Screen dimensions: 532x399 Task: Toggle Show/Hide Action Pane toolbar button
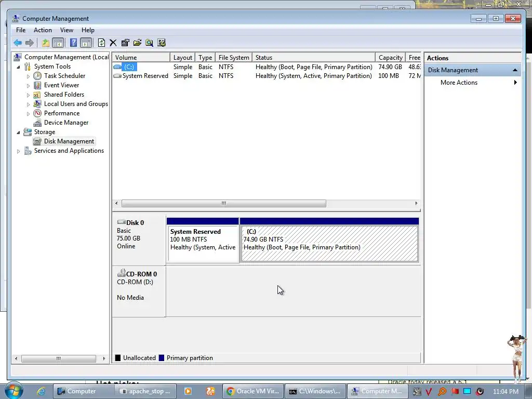click(86, 43)
